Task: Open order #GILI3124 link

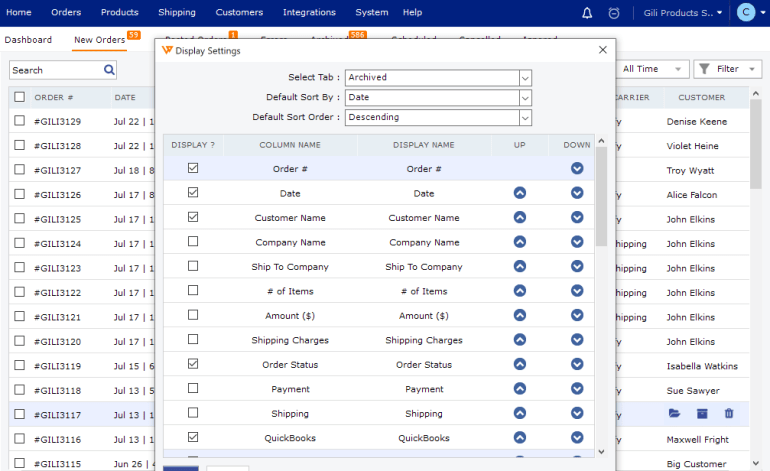Action: pos(57,244)
